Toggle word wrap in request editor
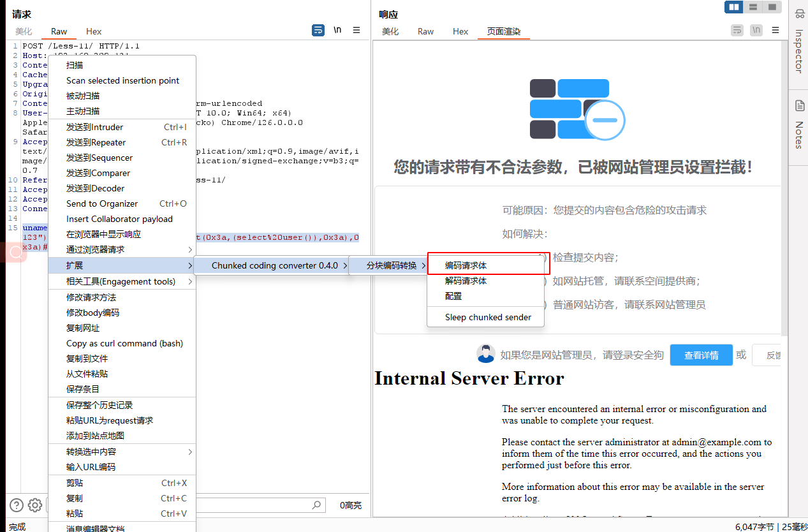Viewport: 808px width, 532px height. [318, 30]
